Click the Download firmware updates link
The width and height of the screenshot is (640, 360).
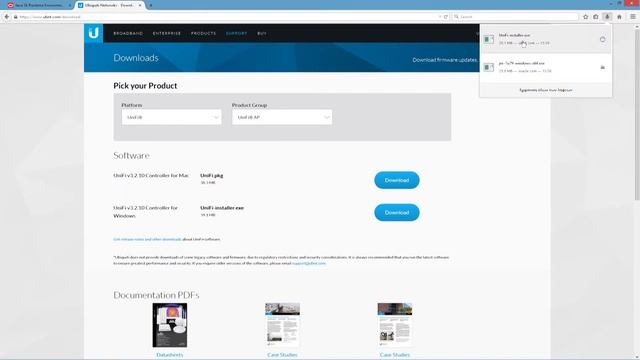[446, 60]
